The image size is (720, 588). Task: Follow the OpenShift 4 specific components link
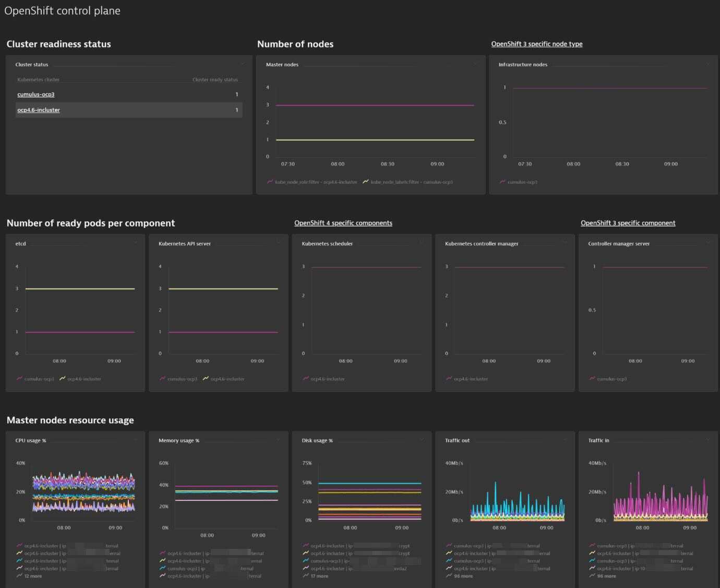coord(343,223)
